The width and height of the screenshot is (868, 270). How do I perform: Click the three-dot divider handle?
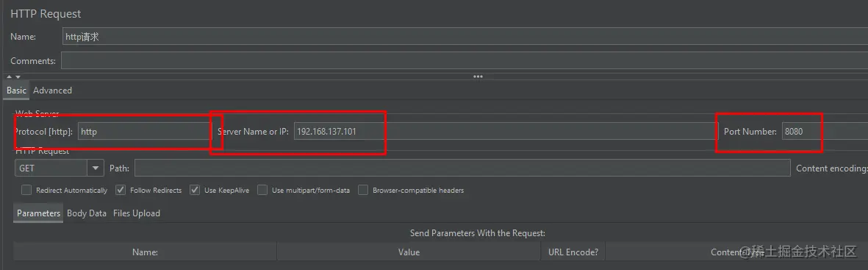click(478, 77)
